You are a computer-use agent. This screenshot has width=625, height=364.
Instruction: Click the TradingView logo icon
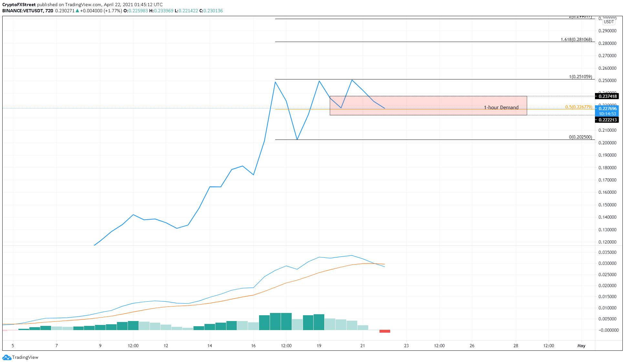coord(6,358)
